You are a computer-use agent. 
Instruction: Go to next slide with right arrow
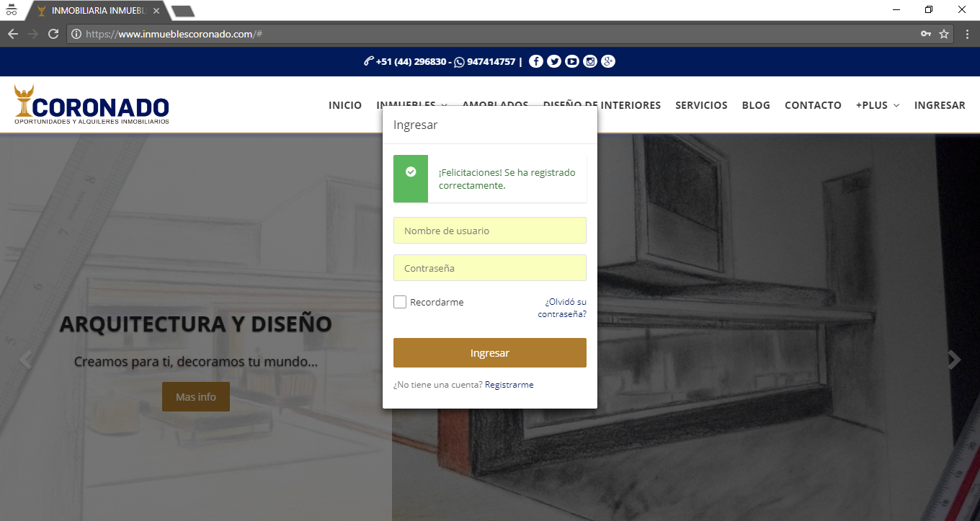954,360
